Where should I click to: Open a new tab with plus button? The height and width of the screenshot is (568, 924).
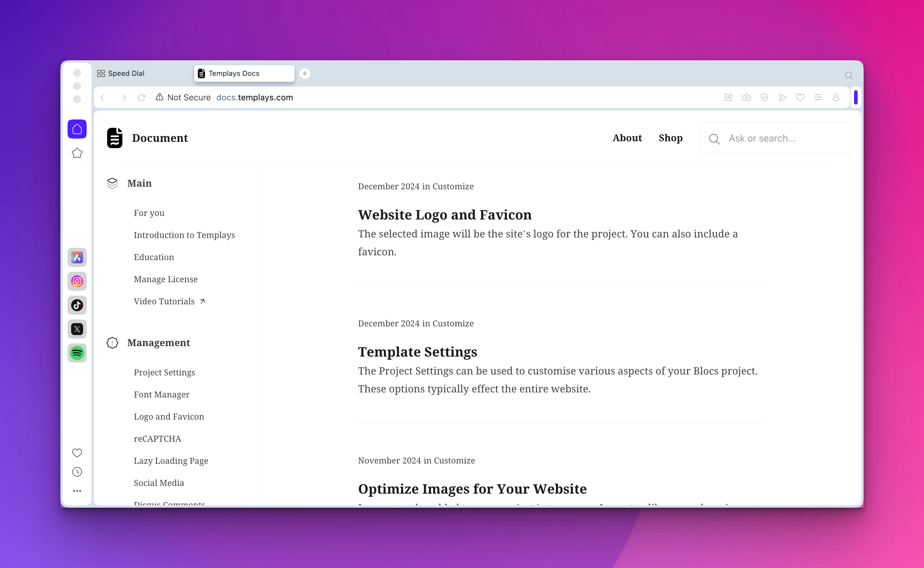tap(305, 74)
